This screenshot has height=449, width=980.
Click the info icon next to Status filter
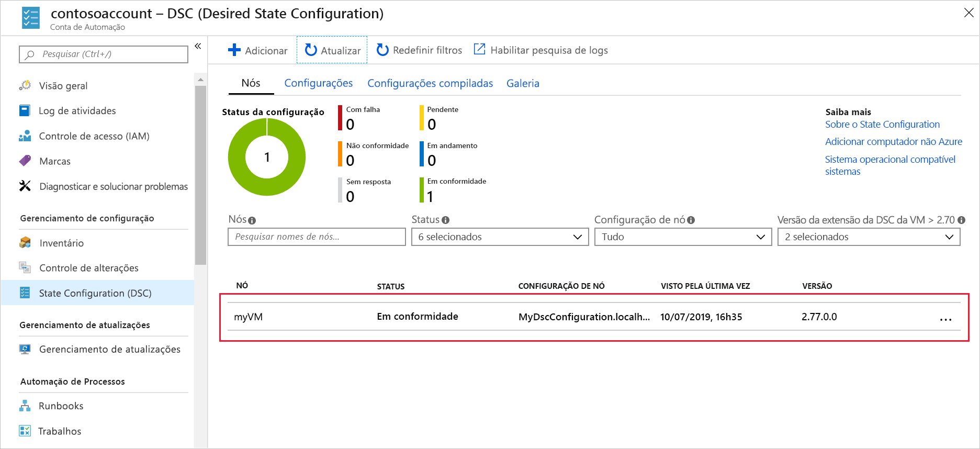pos(445,220)
